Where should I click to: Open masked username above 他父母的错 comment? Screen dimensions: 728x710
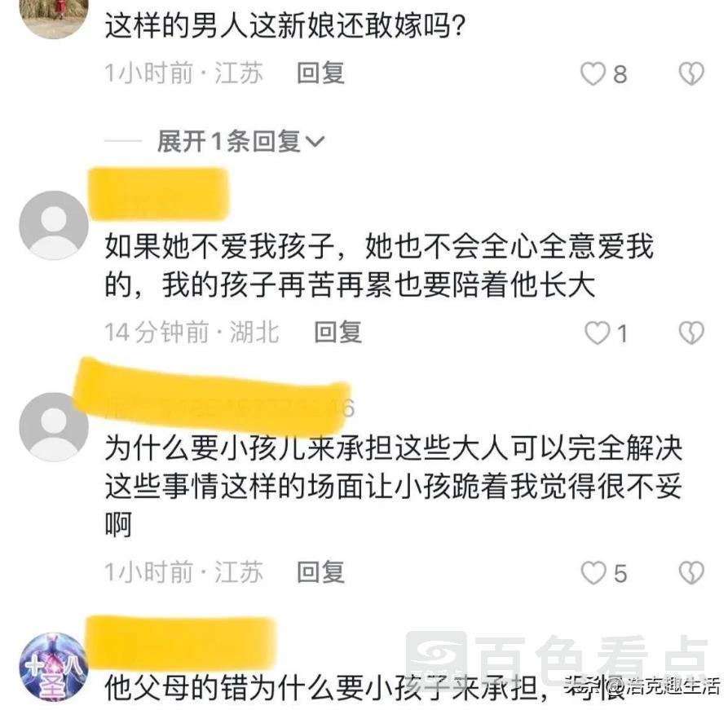[182, 643]
